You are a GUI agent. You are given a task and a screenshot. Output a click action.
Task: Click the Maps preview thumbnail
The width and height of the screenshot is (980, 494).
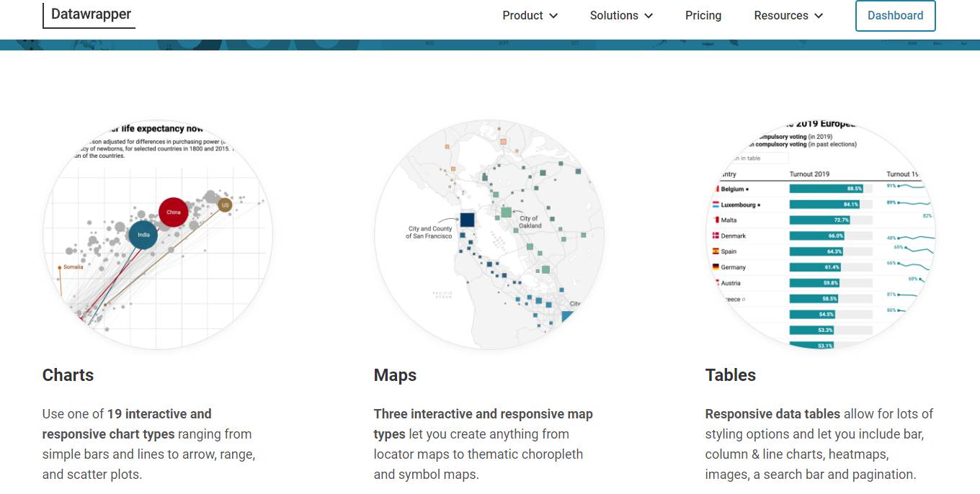click(489, 235)
